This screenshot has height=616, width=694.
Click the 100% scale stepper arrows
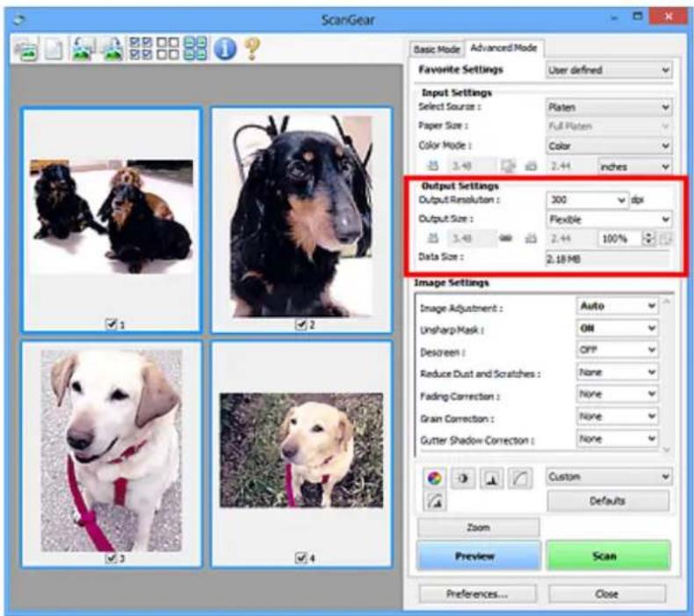(649, 239)
